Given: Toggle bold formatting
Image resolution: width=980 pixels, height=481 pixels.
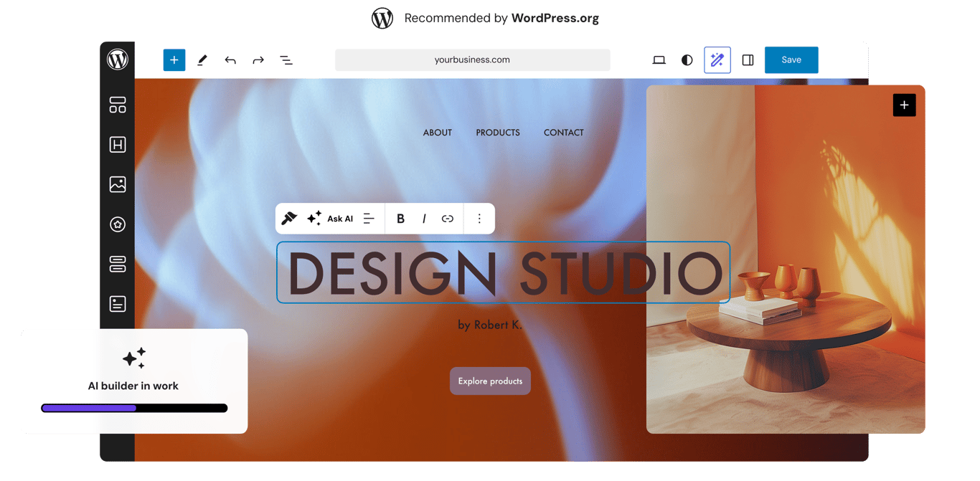Looking at the screenshot, I should point(400,219).
